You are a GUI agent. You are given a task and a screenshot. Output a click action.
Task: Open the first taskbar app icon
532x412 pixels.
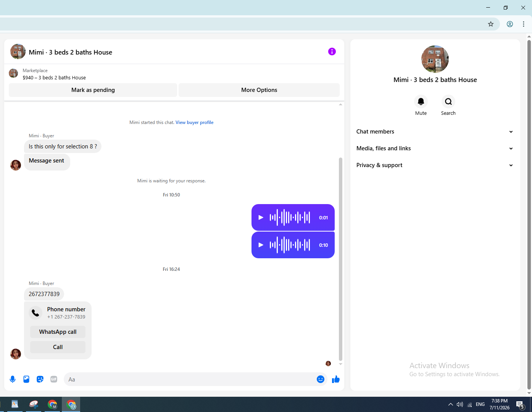click(15, 404)
